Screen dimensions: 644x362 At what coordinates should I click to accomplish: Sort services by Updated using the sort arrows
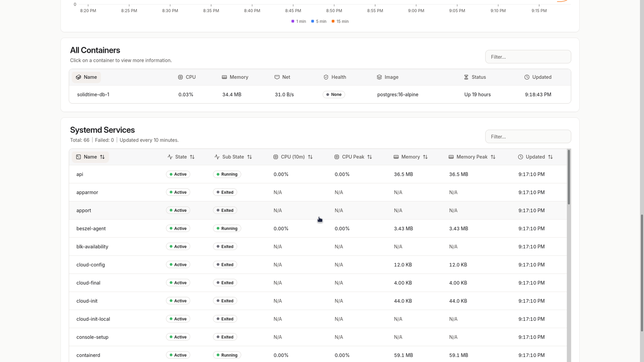click(550, 157)
